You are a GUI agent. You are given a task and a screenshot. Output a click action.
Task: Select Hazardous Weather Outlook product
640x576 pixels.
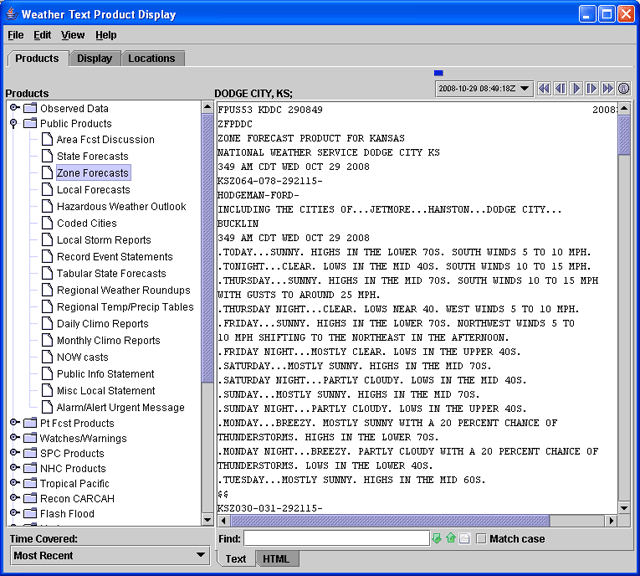(x=121, y=207)
